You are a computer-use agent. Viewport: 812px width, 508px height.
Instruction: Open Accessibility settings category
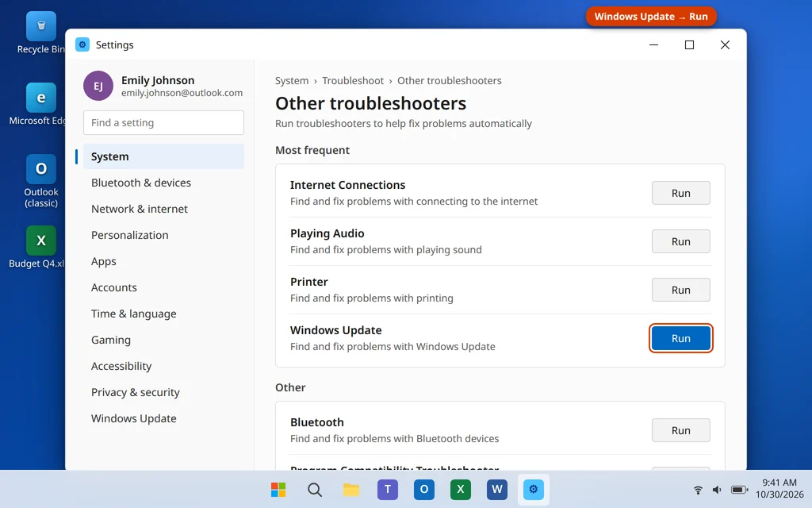click(163, 366)
